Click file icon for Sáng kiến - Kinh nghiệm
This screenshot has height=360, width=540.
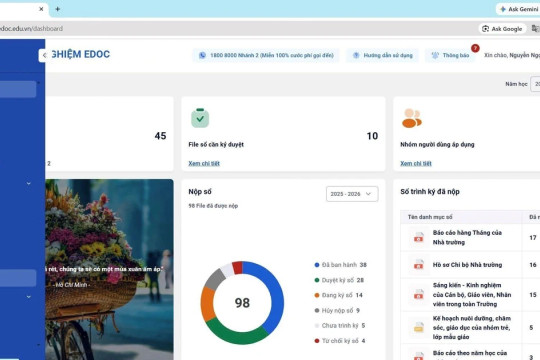[x=418, y=295]
